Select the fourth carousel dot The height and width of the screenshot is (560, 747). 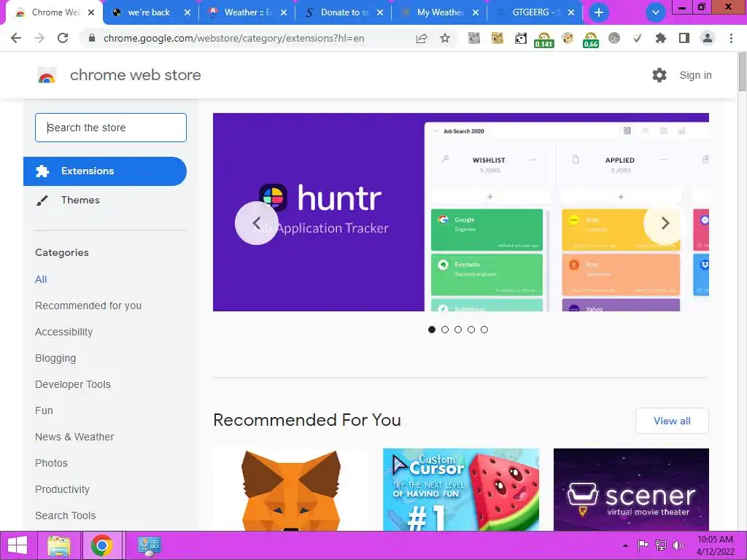click(471, 330)
